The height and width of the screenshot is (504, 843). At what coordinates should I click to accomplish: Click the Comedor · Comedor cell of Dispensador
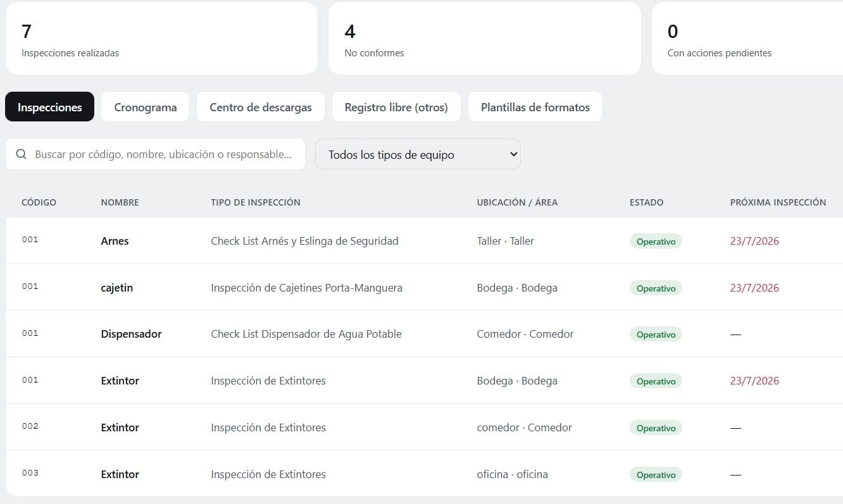[x=525, y=334]
